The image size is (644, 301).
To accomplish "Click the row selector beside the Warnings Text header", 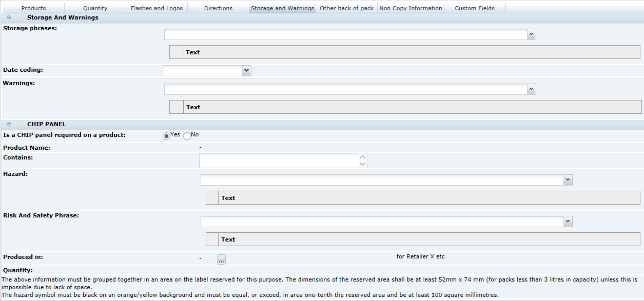I will point(176,107).
